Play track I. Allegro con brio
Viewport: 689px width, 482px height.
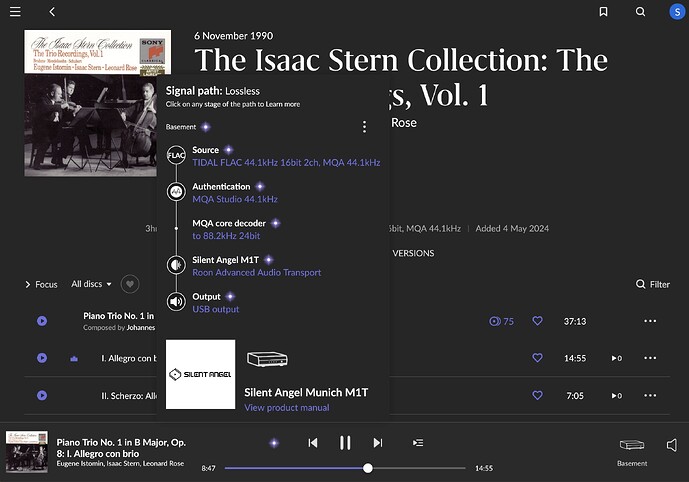[x=42, y=358]
